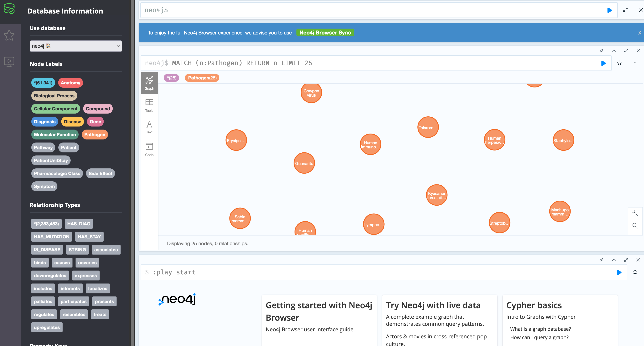The width and height of the screenshot is (644, 346).
Task: Collapse the play start frame
Action: (614, 260)
